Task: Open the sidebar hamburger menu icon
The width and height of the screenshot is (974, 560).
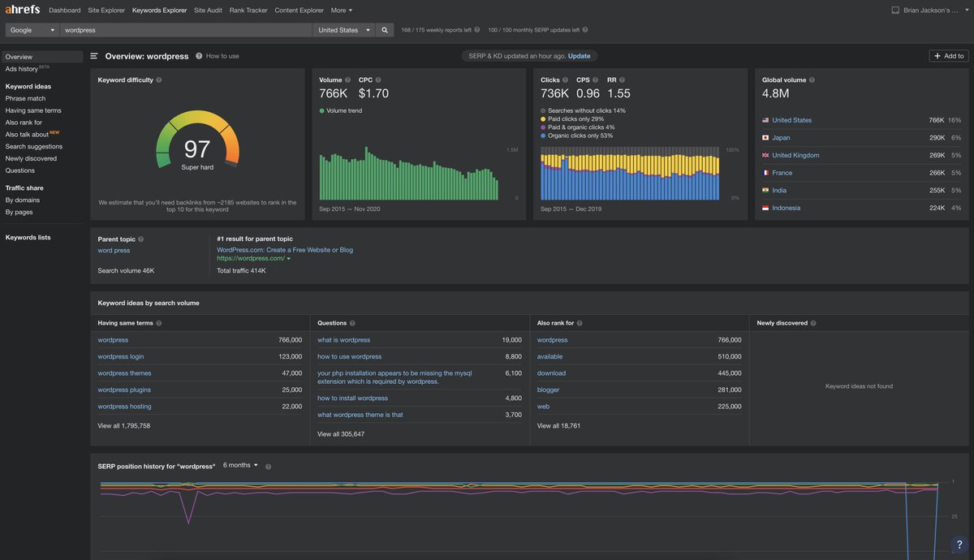Action: pos(94,56)
